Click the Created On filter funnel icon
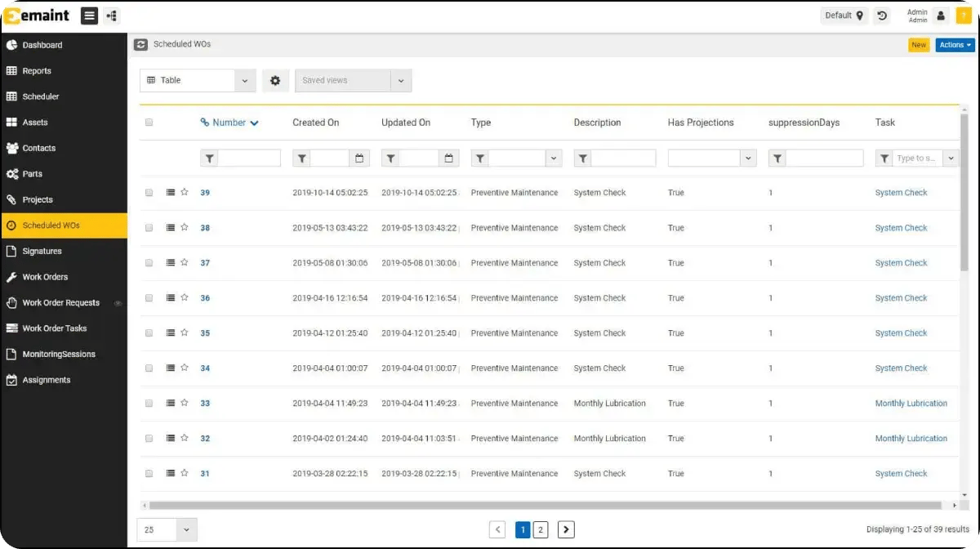This screenshot has width=980, height=549. click(x=301, y=158)
